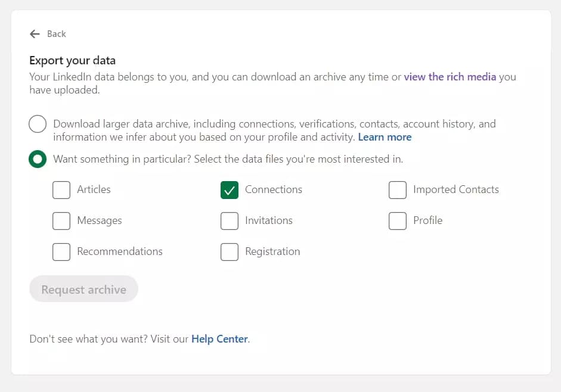
Task: Click the 'Messages' label text
Action: 100,220
